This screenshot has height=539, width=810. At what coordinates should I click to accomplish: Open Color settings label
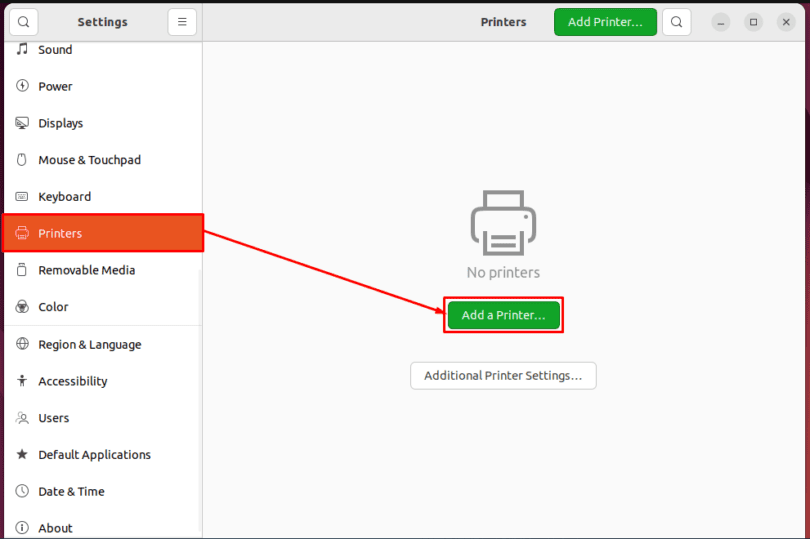53,307
